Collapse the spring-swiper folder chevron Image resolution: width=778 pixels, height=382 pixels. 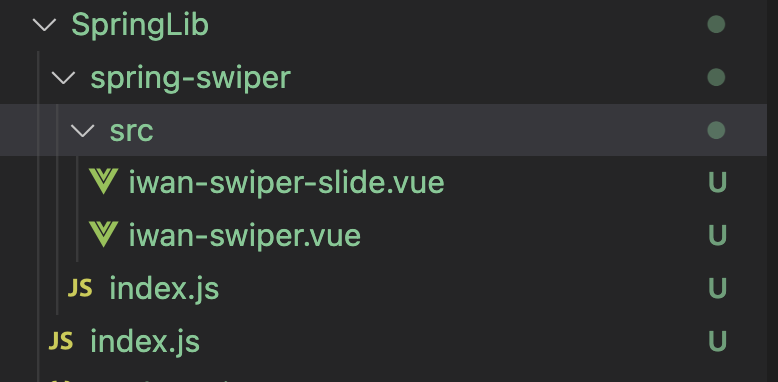point(64,78)
